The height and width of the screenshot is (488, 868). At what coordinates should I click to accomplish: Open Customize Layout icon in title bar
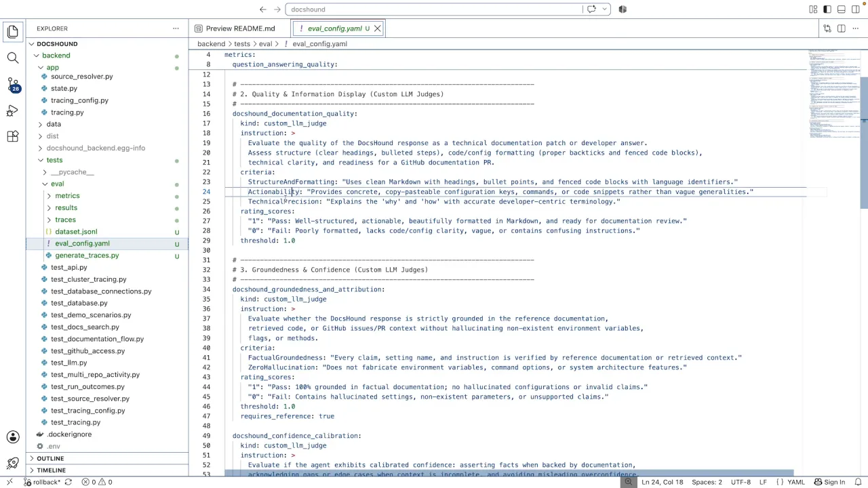(x=813, y=9)
